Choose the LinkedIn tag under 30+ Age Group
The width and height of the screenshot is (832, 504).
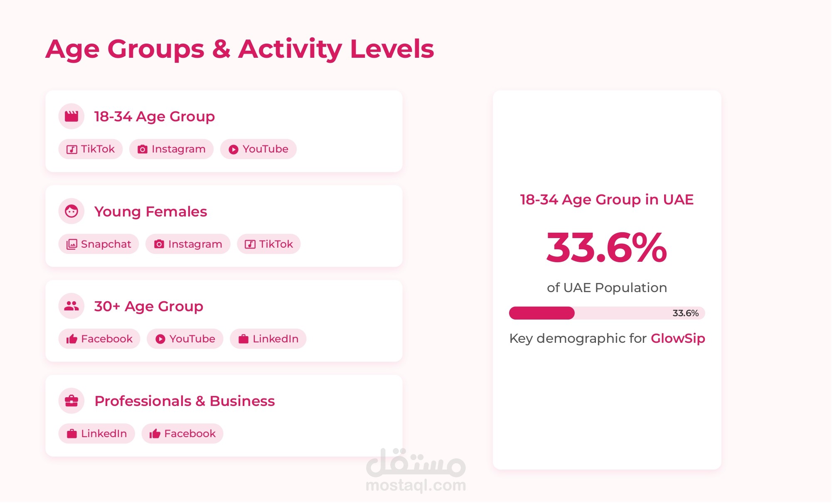coord(268,339)
